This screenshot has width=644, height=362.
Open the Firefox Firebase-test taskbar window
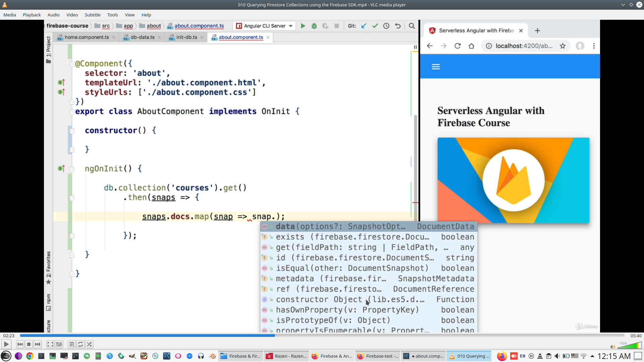(x=378, y=356)
